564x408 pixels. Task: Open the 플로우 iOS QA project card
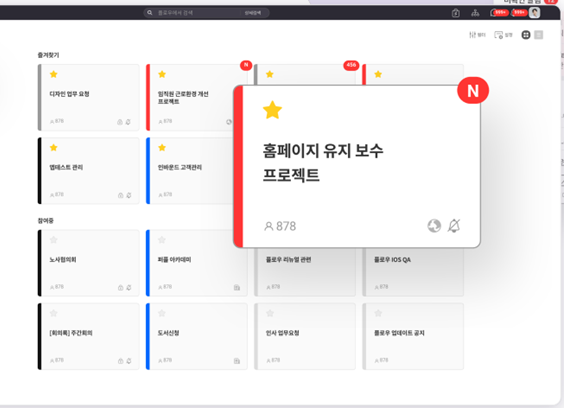click(x=413, y=272)
